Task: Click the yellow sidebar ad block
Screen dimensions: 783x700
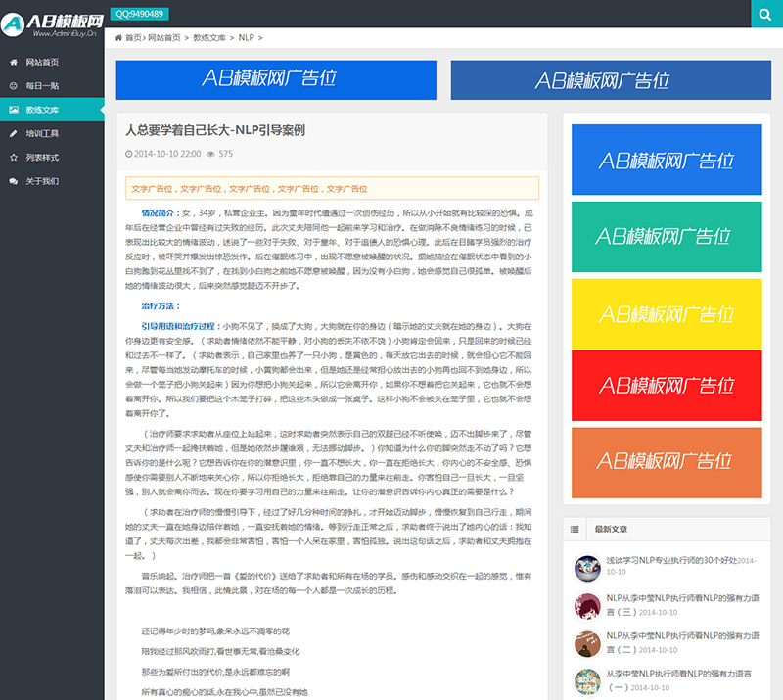Action: (x=667, y=313)
